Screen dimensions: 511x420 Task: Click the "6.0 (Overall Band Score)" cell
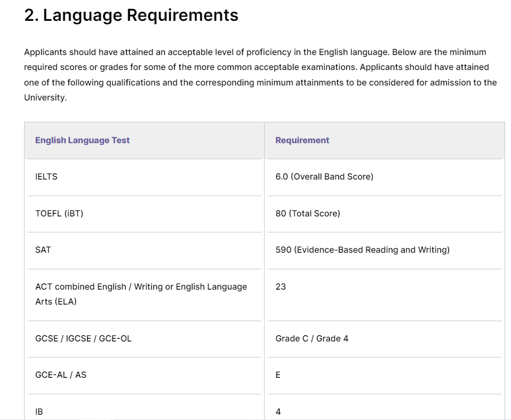(324, 176)
